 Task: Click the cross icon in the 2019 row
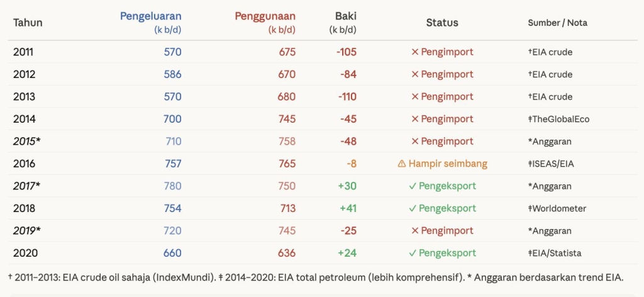click(x=414, y=231)
